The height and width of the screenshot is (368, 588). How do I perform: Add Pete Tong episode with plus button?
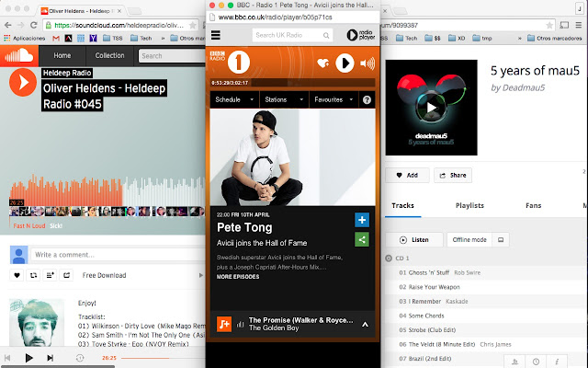pos(362,220)
